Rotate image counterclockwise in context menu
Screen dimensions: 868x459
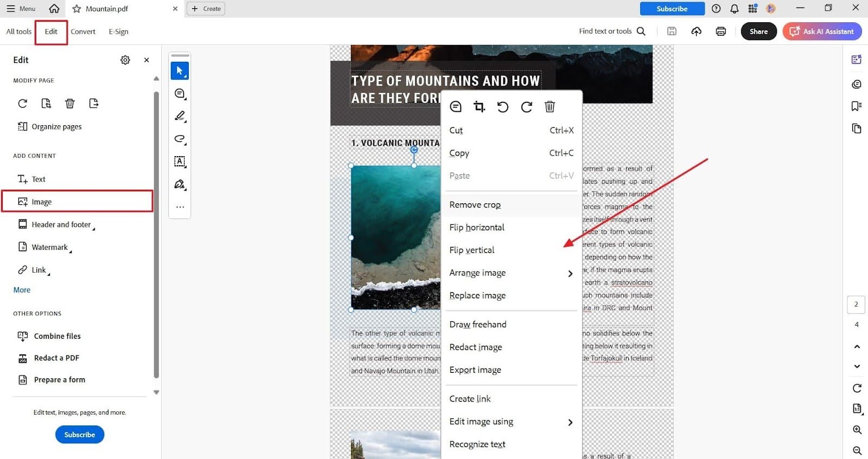point(503,107)
